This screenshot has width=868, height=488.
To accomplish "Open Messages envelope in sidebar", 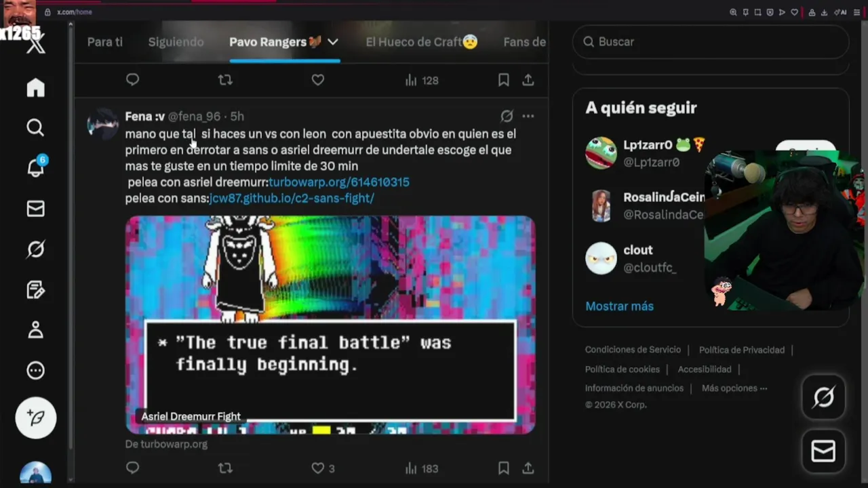I will [x=35, y=209].
